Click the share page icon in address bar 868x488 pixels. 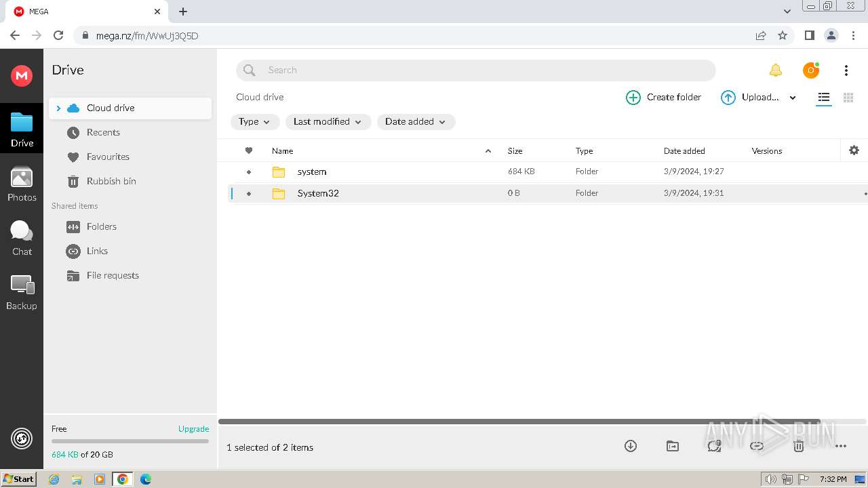tap(761, 35)
